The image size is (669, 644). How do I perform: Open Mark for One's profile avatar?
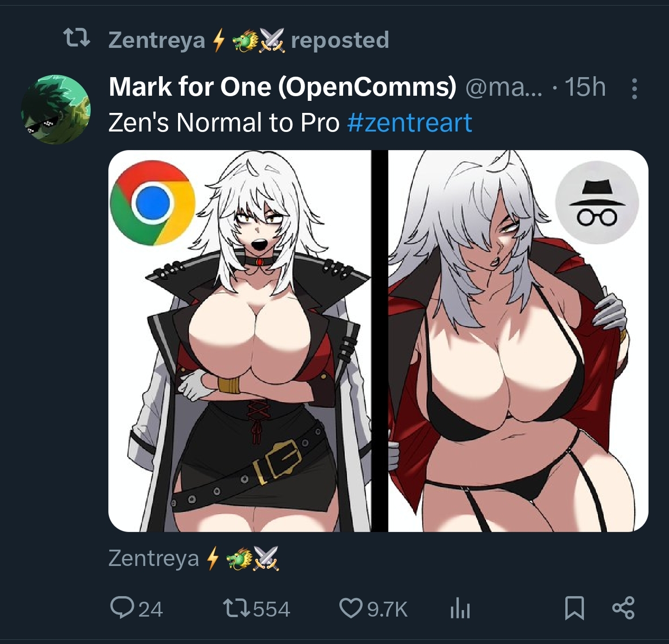coord(55,109)
